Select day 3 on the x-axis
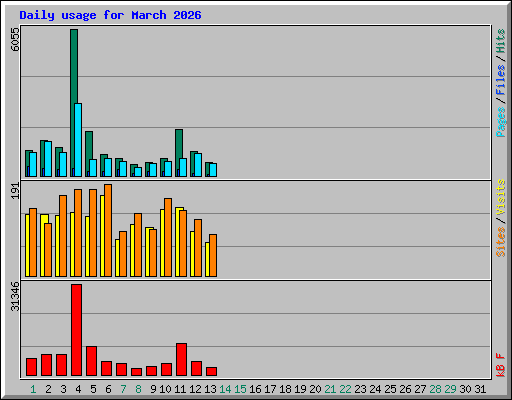This screenshot has width=512, height=400. click(x=63, y=389)
